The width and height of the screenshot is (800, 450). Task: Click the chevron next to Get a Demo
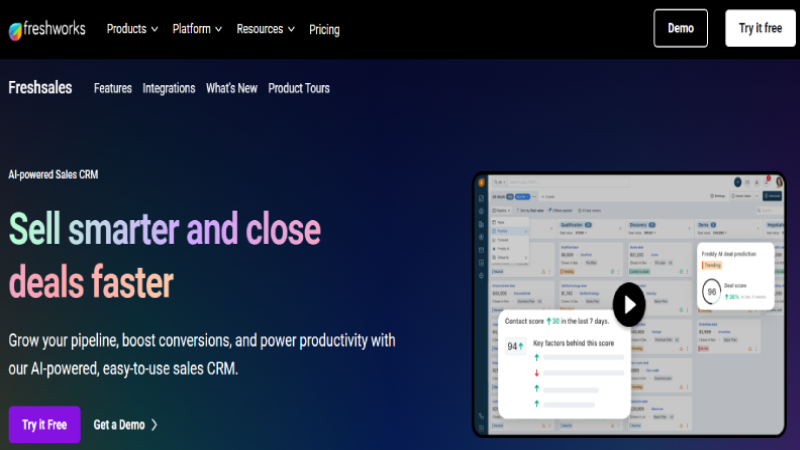(154, 424)
